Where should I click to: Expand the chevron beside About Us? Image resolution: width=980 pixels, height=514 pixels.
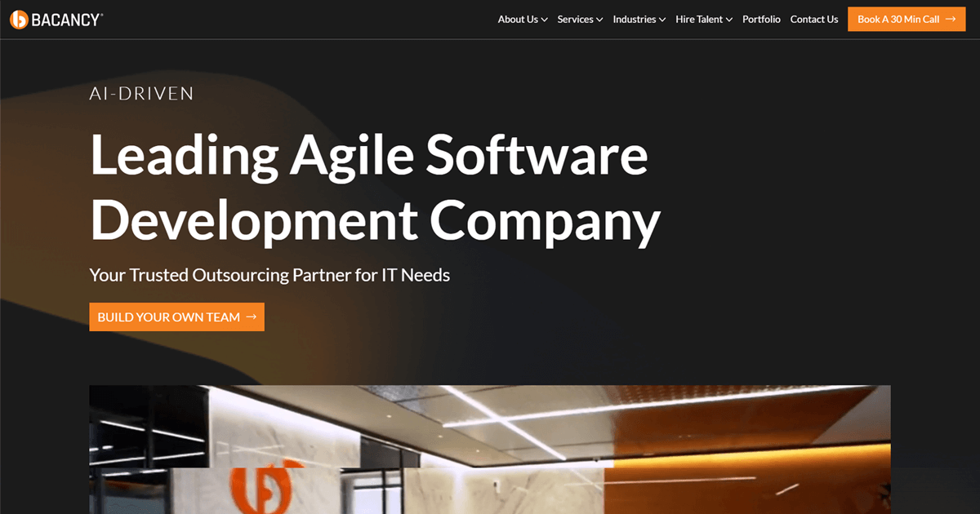(x=544, y=20)
